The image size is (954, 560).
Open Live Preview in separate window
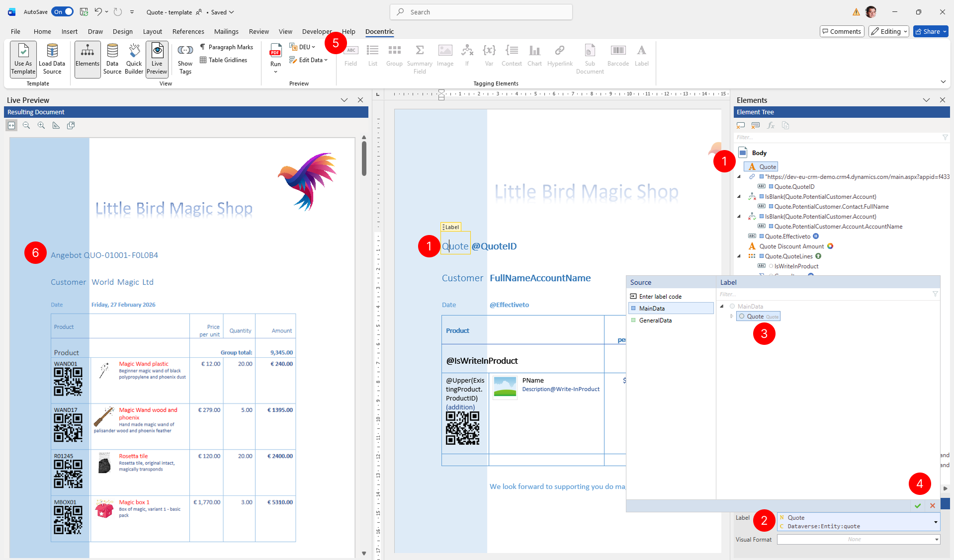[x=71, y=126]
